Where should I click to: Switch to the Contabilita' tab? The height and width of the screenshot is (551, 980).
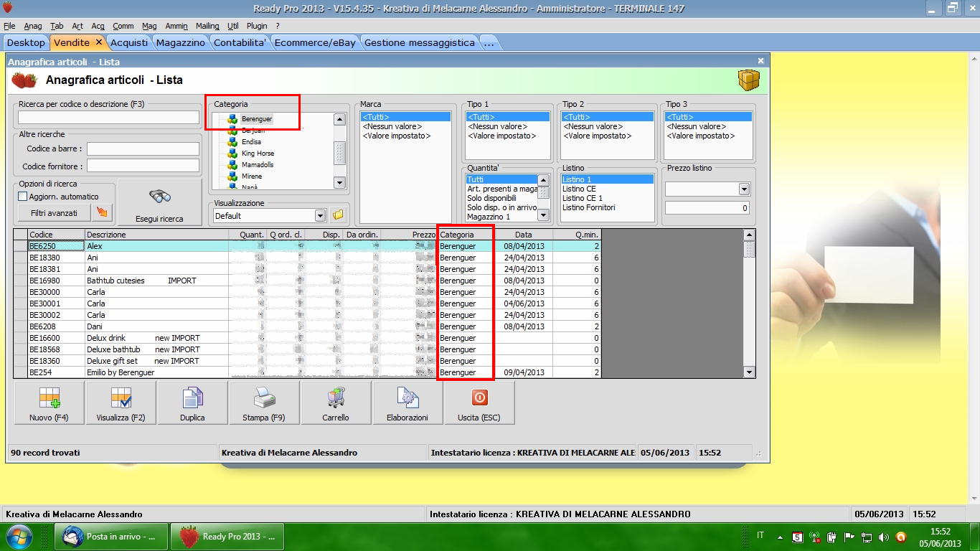240,42
